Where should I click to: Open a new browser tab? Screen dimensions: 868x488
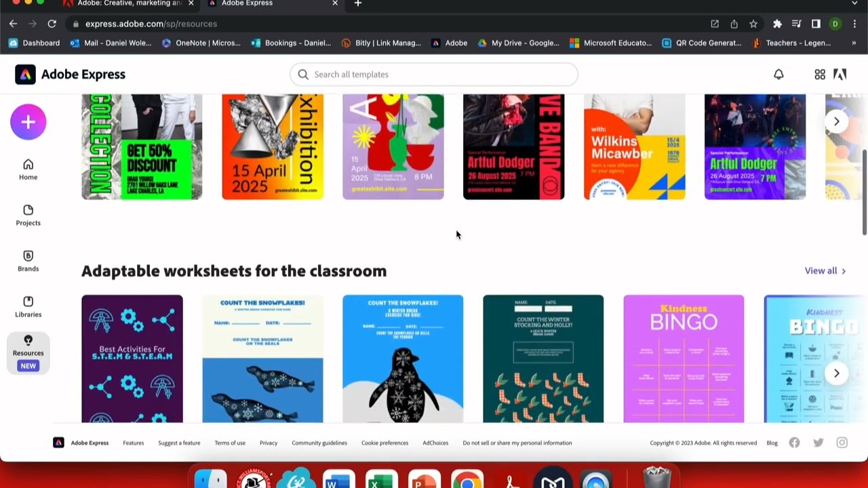[x=358, y=4]
